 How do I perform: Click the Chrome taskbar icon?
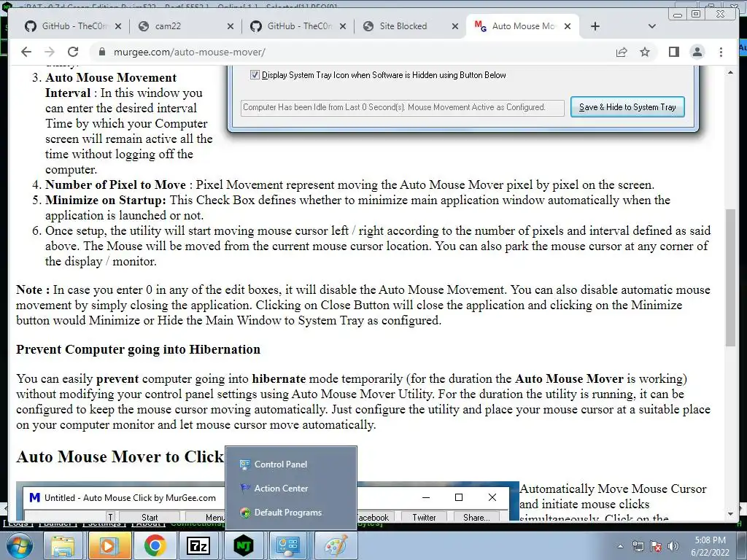coord(155,545)
